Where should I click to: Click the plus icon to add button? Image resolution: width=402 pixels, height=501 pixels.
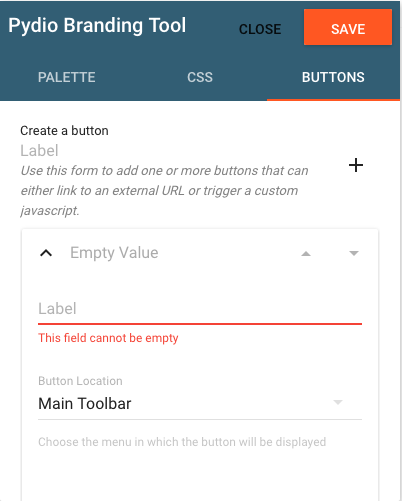tap(356, 165)
